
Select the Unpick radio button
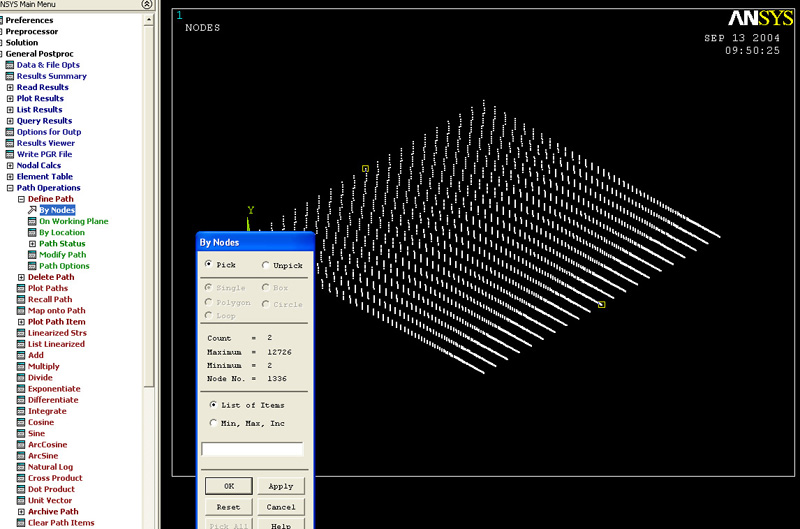266,265
